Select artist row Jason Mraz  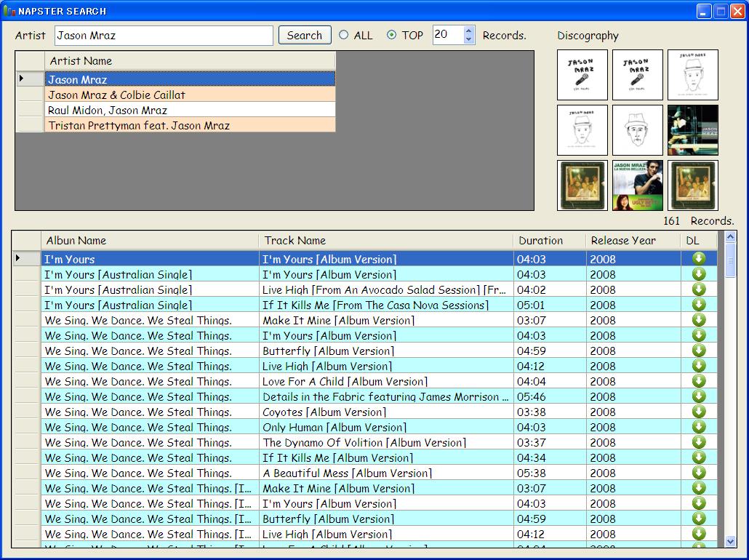[x=190, y=79]
